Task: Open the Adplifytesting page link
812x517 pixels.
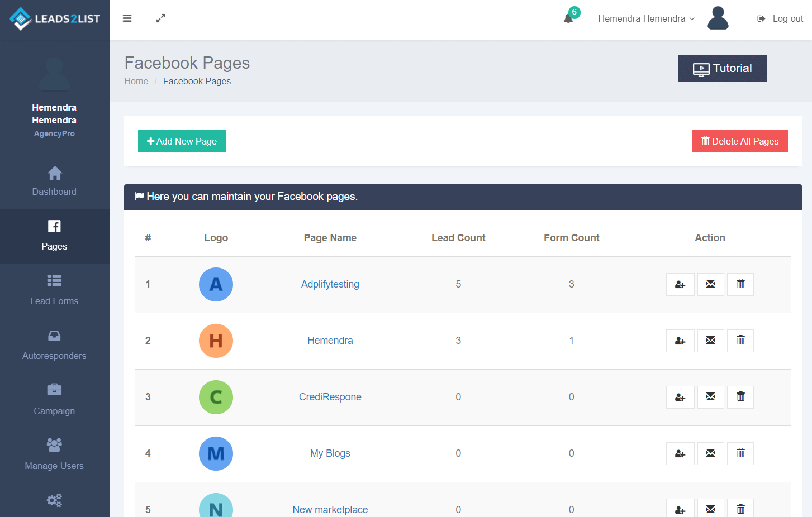Action: tap(330, 284)
